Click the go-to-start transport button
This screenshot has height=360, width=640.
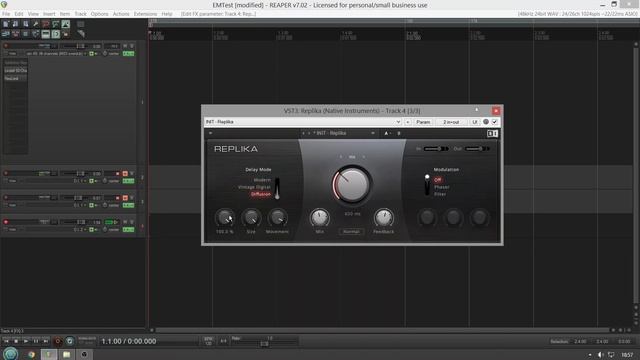[6, 341]
